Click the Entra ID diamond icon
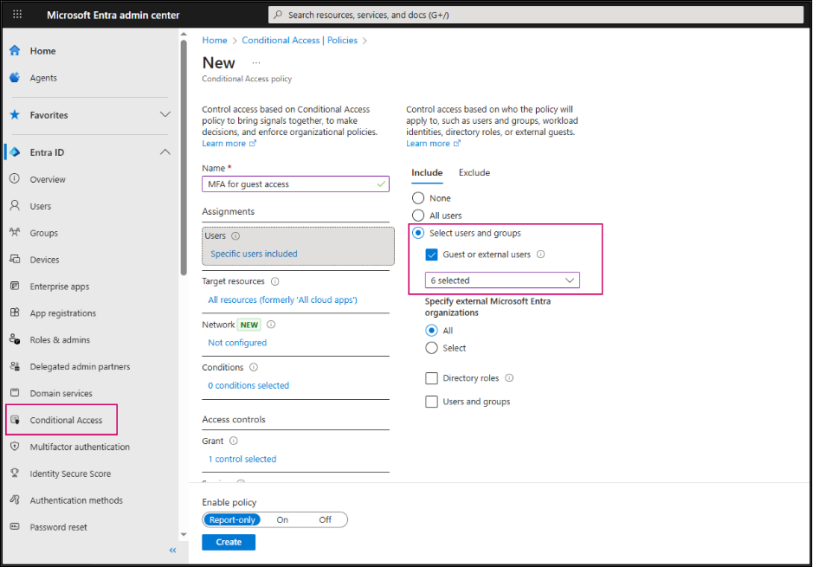The height and width of the screenshot is (567, 813). click(15, 152)
